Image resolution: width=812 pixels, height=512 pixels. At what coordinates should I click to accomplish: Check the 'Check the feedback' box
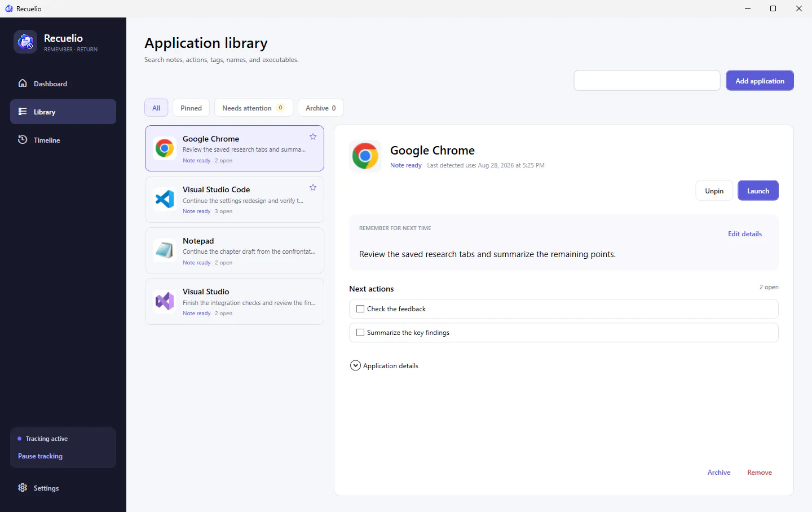click(x=360, y=309)
